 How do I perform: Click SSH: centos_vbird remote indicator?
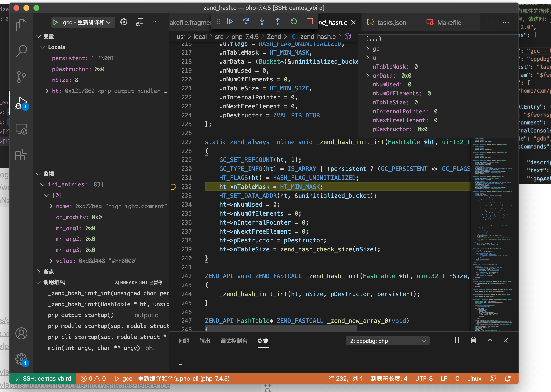43,379
